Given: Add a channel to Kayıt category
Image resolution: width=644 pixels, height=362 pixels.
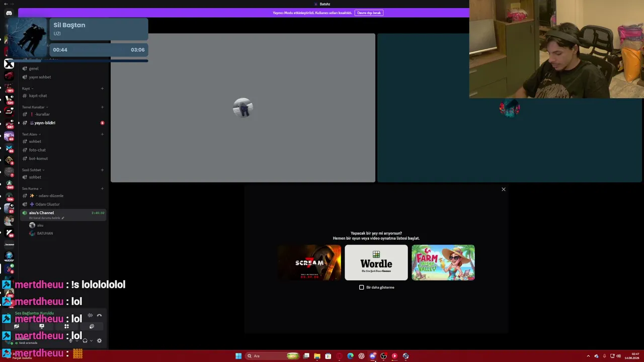Looking at the screenshot, I should click(x=102, y=88).
